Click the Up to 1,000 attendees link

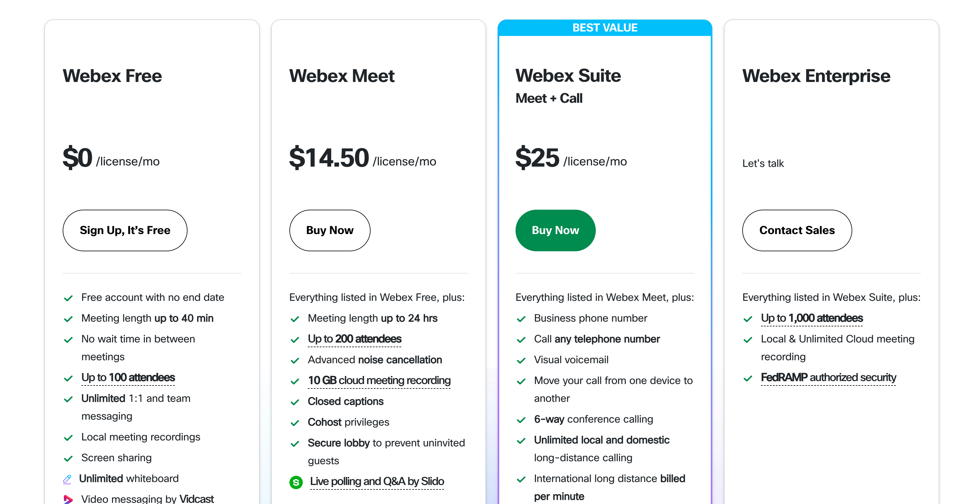pyautogui.click(x=812, y=318)
